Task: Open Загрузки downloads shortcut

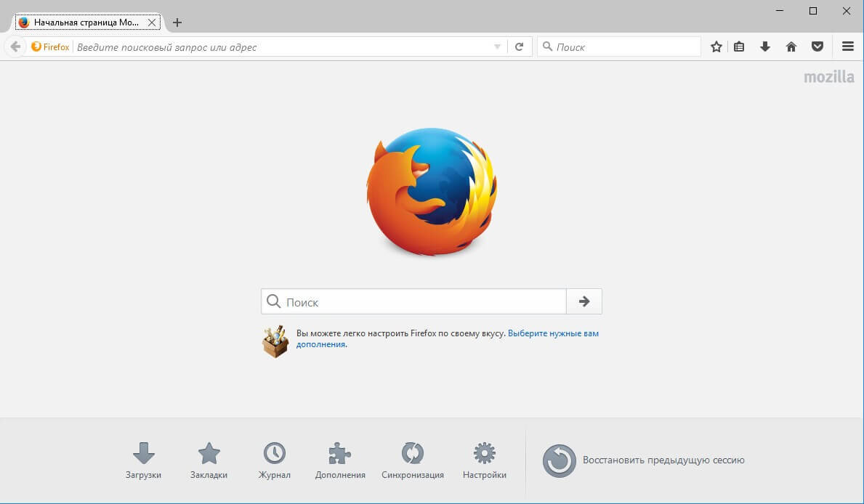Action: tap(143, 460)
